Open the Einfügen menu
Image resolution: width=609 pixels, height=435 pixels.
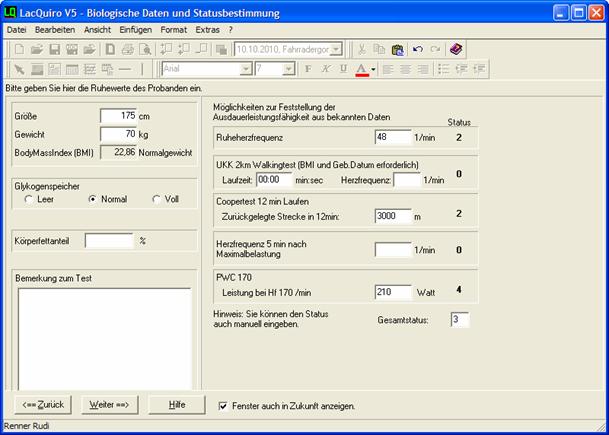(135, 30)
